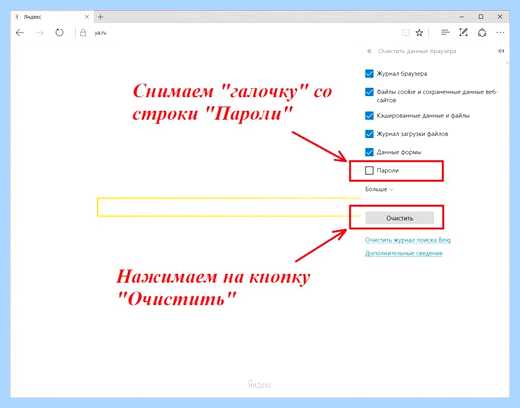520x408 pixels.
Task: Open the More actions three-dots menu
Action: click(500, 33)
